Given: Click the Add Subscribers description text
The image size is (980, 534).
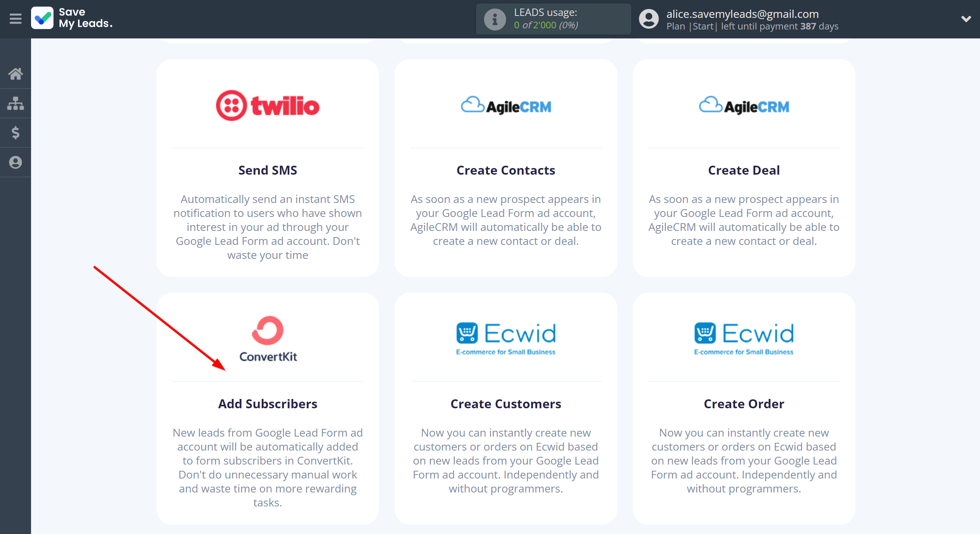Looking at the screenshot, I should tap(268, 468).
